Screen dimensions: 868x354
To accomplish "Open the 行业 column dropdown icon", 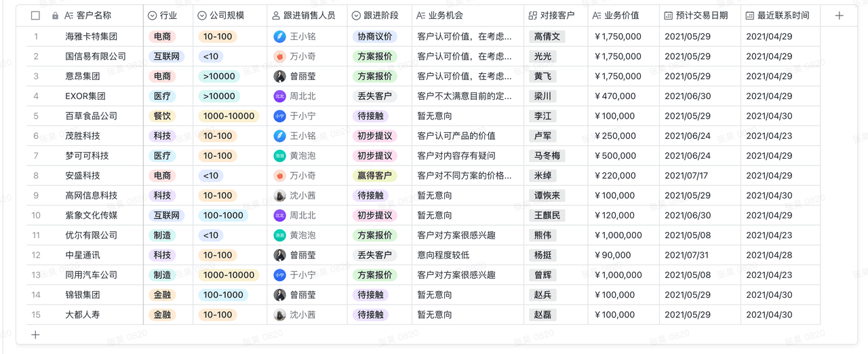I will pyautogui.click(x=153, y=16).
